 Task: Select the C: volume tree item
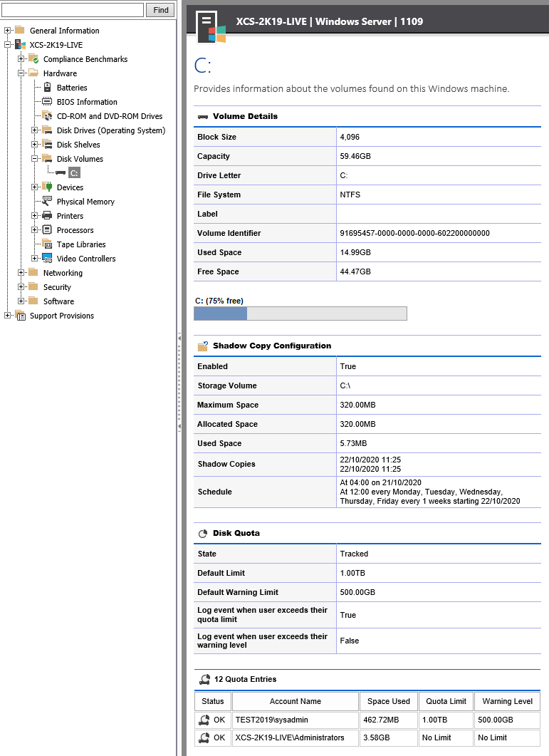click(x=75, y=173)
